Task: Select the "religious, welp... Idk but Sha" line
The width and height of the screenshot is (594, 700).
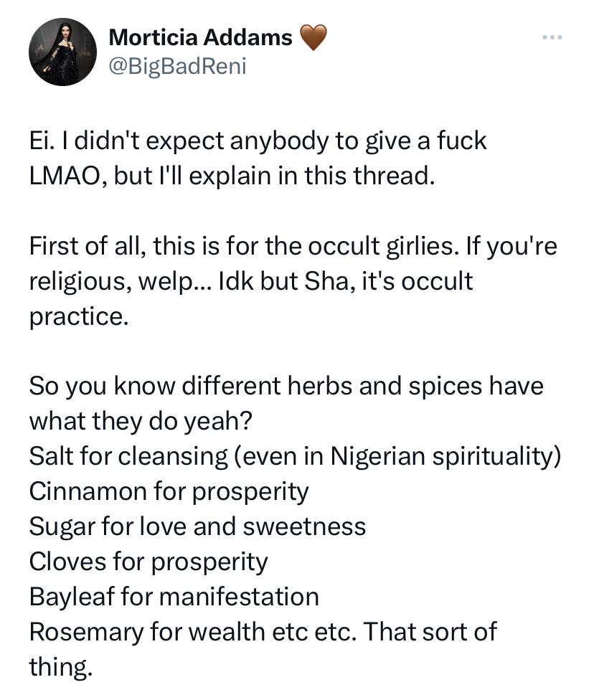Action: click(250, 282)
